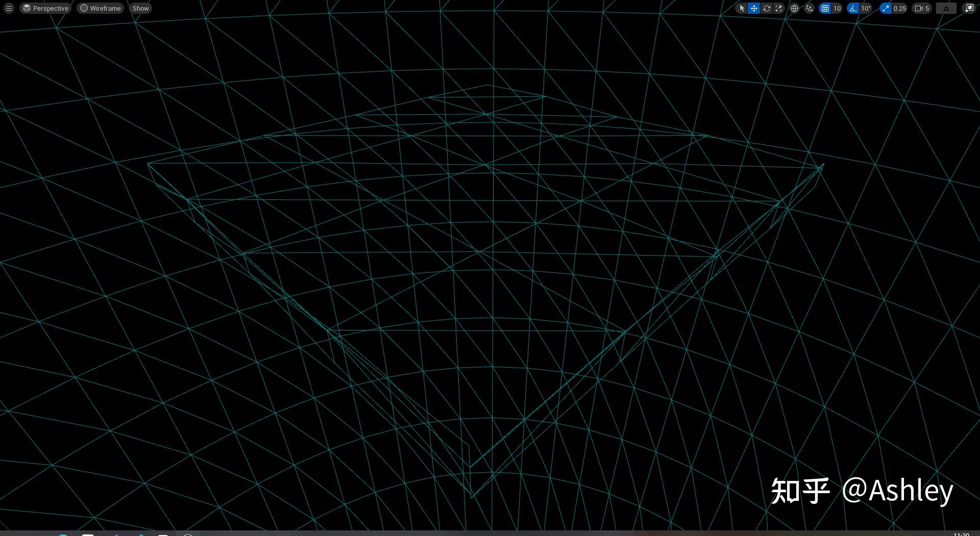
Task: Cycle the world/local coordinate globe icon
Action: pos(794,8)
